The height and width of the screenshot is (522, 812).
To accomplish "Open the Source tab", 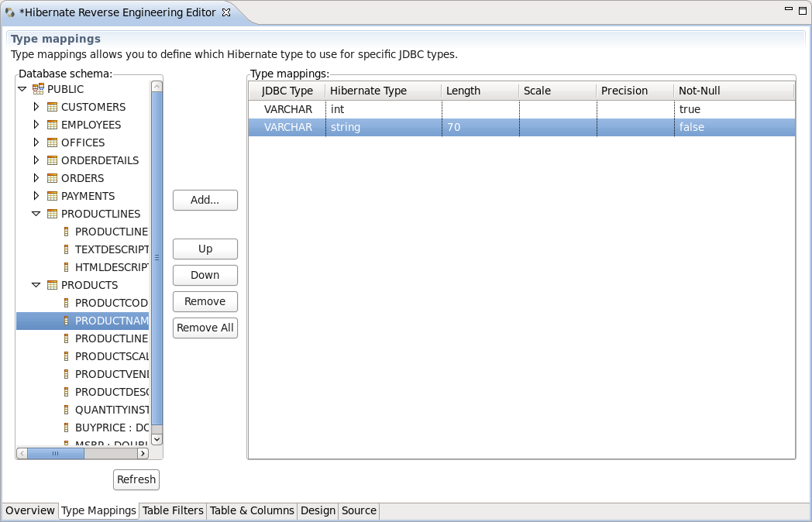I will click(x=358, y=510).
